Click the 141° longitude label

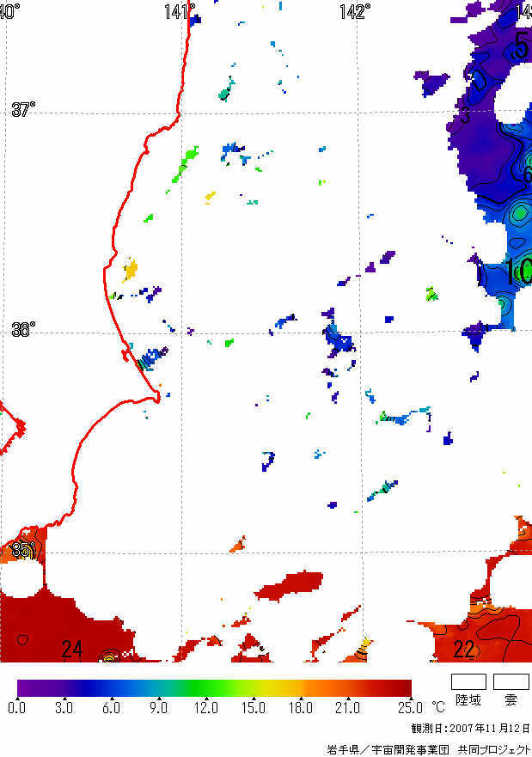(179, 11)
